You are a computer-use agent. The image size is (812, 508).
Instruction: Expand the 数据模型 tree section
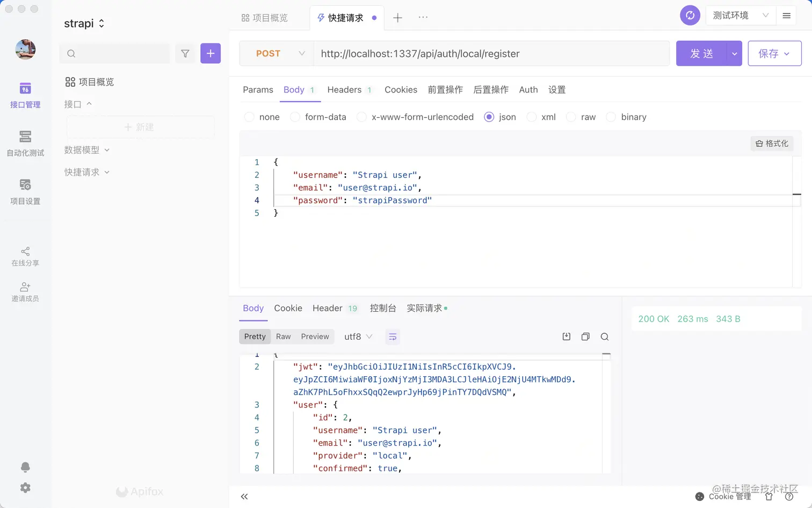[x=86, y=150]
